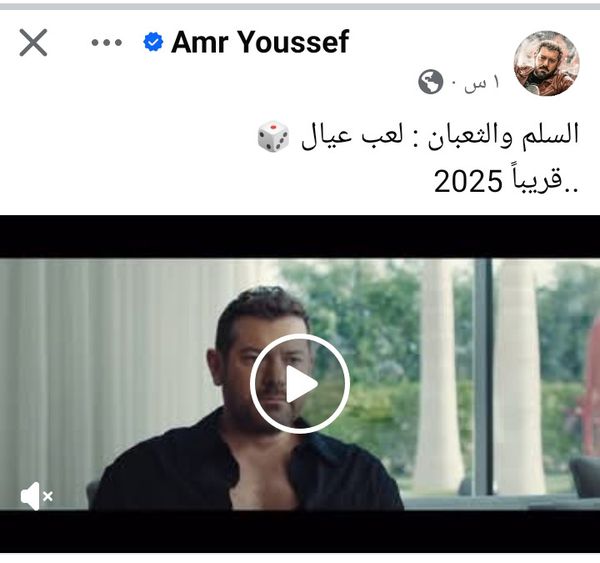Click the caption words 'لعب عيال'
Viewport: 600px width, 563px height.
pyautogui.click(x=352, y=136)
